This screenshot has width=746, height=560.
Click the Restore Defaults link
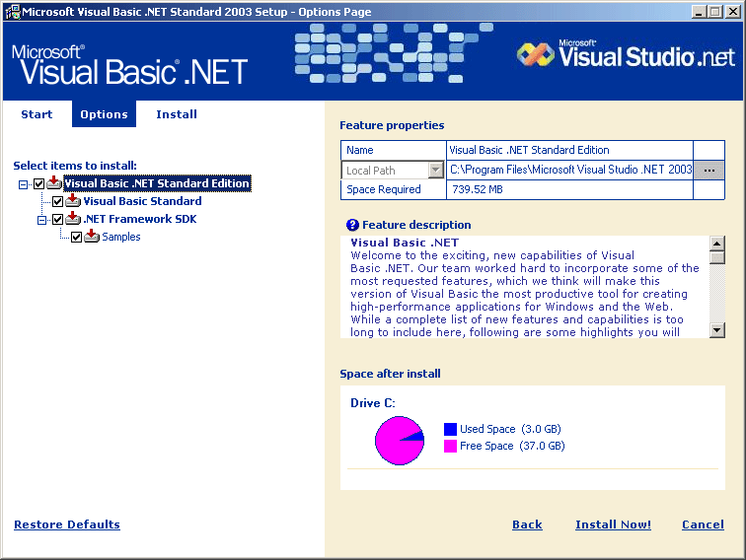click(67, 525)
